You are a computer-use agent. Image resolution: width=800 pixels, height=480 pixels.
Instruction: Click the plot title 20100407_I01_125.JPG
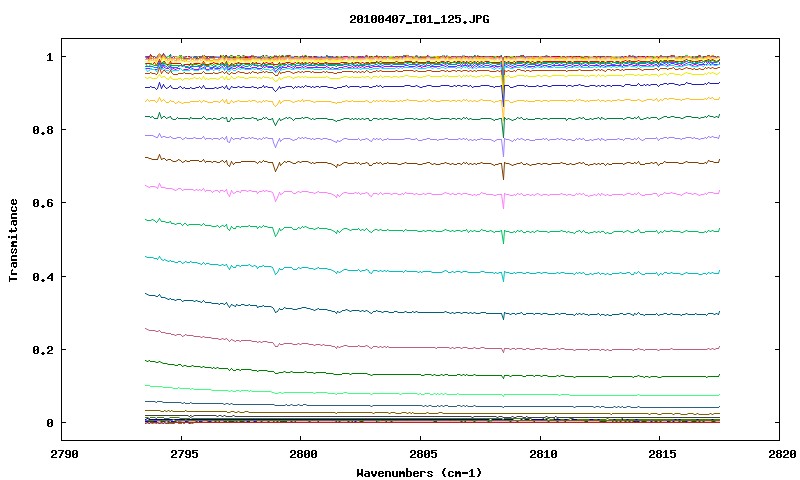pos(419,19)
